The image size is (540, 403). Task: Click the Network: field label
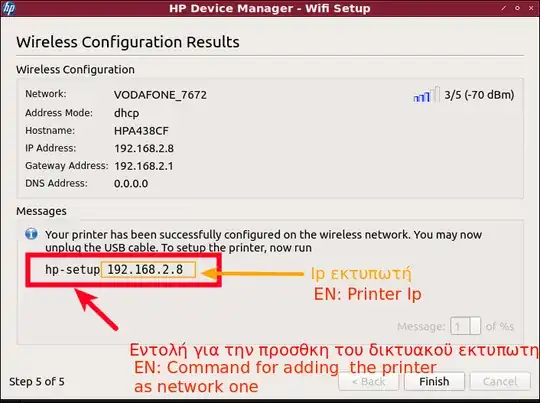[x=46, y=94]
